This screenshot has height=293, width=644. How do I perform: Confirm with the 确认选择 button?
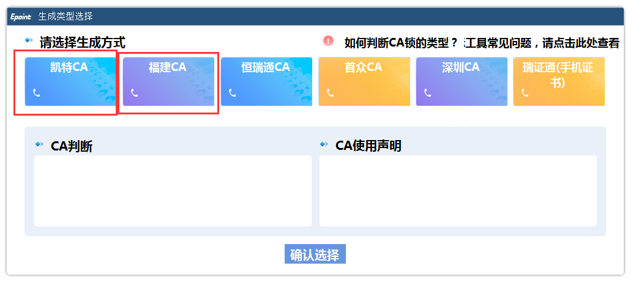(315, 254)
